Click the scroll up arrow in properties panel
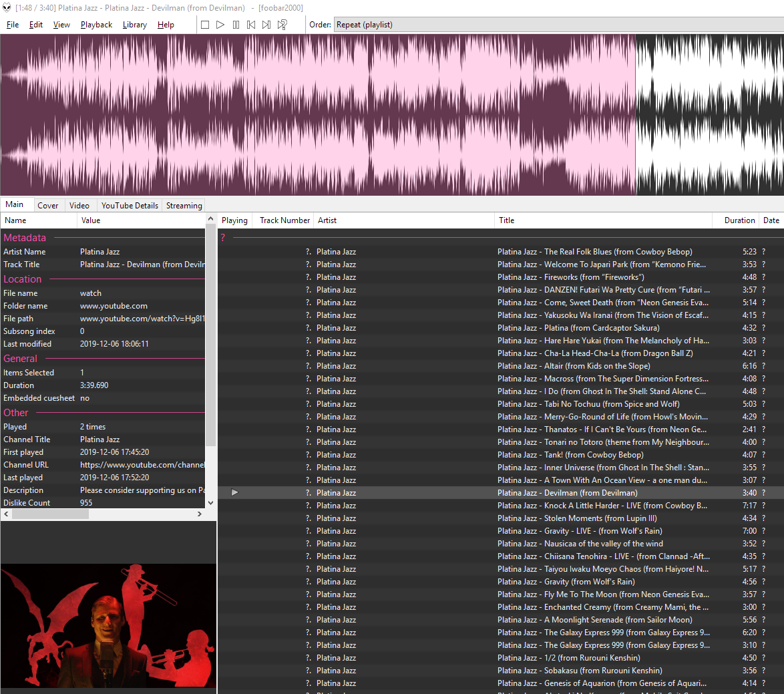This screenshot has height=694, width=784. coord(210,219)
